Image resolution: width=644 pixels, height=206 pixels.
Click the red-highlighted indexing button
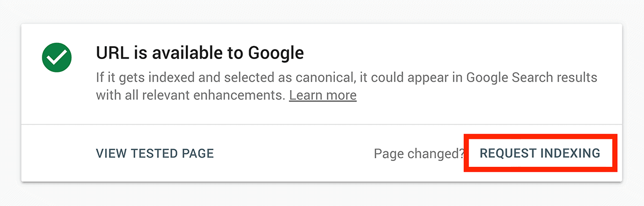tap(540, 153)
